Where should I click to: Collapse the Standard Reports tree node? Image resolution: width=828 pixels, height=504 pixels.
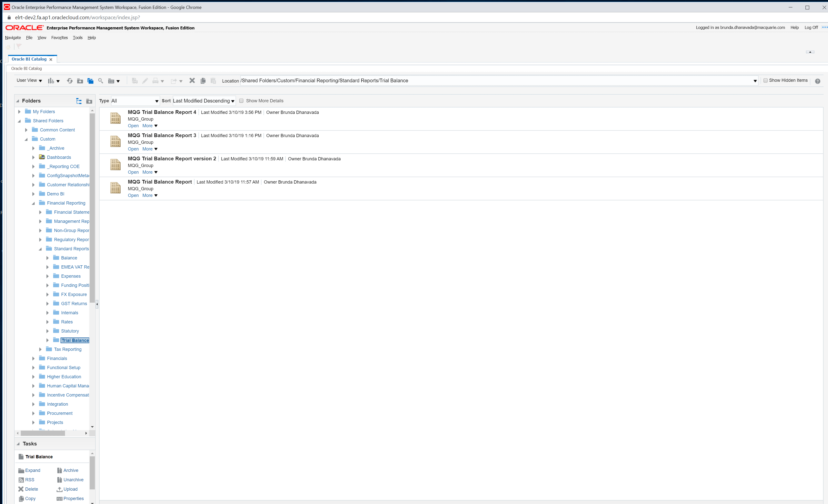pyautogui.click(x=40, y=249)
